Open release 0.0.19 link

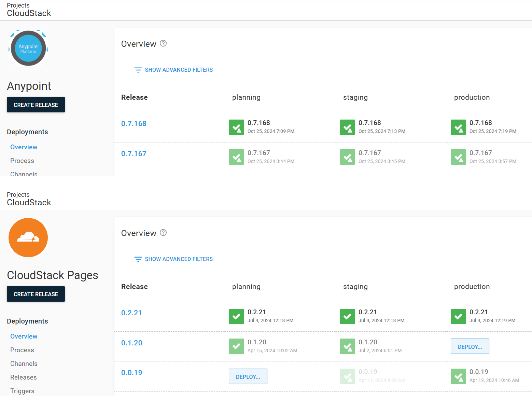(132, 373)
